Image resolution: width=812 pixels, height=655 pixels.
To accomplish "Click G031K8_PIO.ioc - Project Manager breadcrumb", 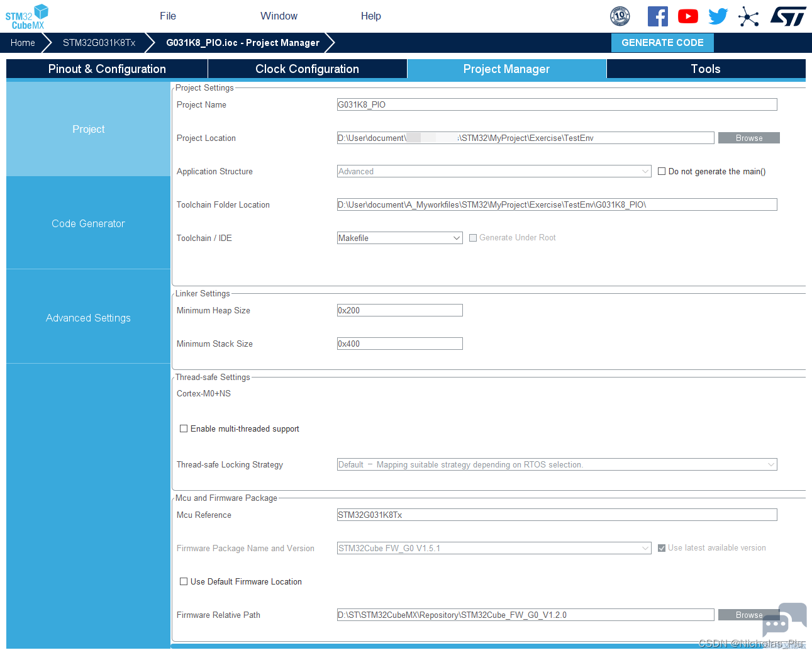I will 243,42.
